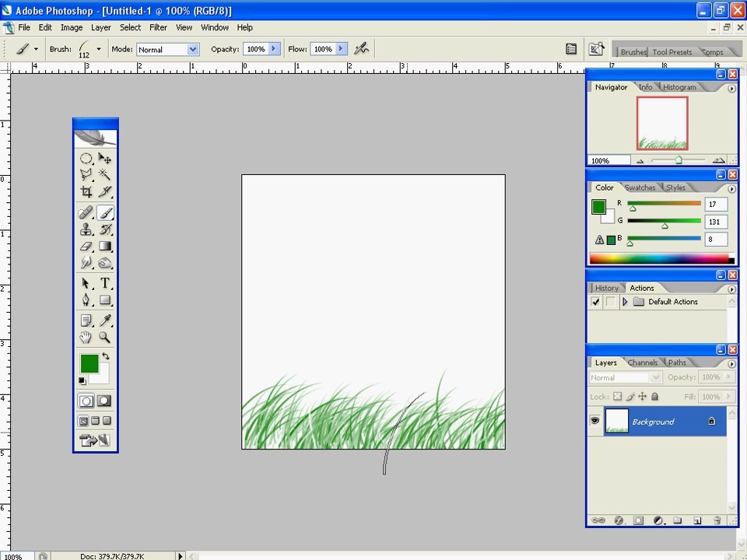This screenshot has width=747, height=560.
Task: Select the Smudge tool
Action: tap(86, 262)
